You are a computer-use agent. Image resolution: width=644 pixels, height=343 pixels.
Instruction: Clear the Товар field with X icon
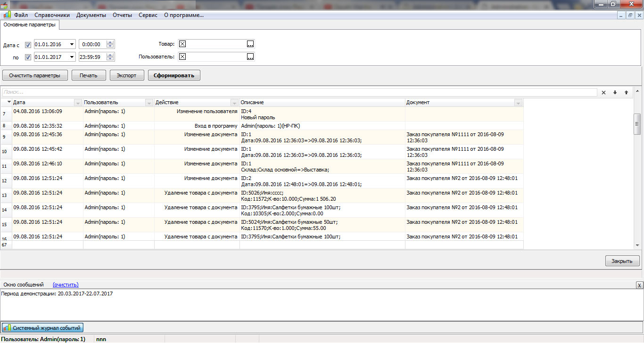(x=183, y=44)
